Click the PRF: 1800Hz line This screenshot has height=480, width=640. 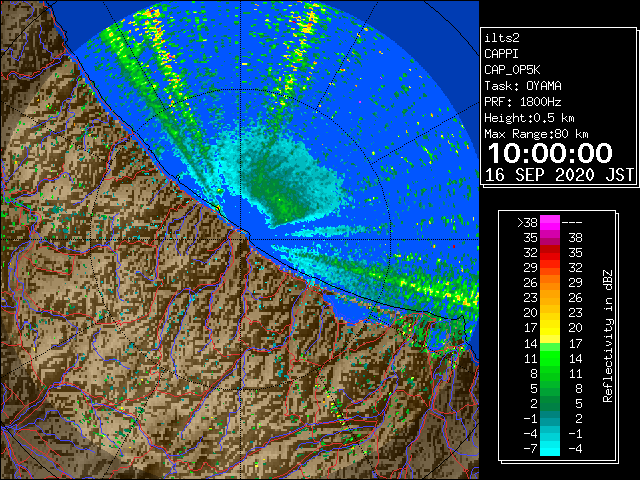coord(522,102)
